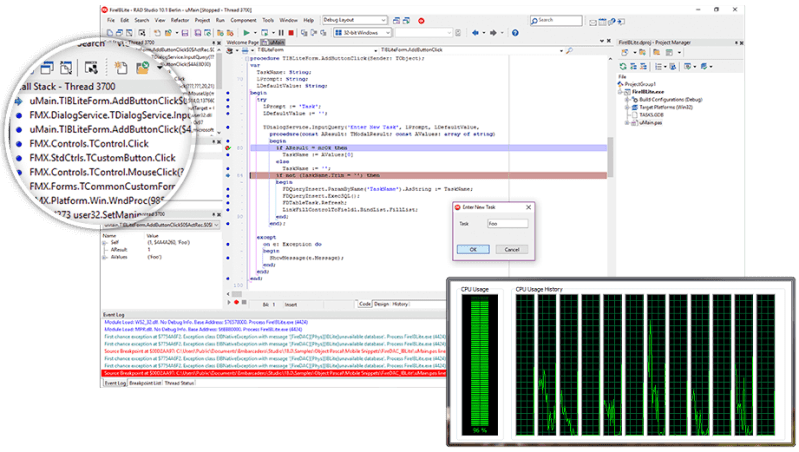Switch to the Breakpoint List tab
The width and height of the screenshot is (799, 452).
click(145, 383)
